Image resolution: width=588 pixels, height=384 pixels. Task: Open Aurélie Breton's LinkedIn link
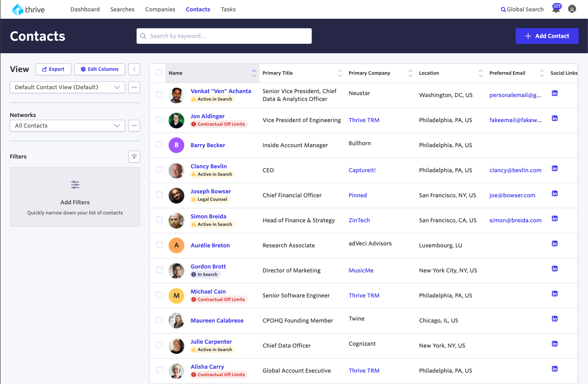pos(555,243)
